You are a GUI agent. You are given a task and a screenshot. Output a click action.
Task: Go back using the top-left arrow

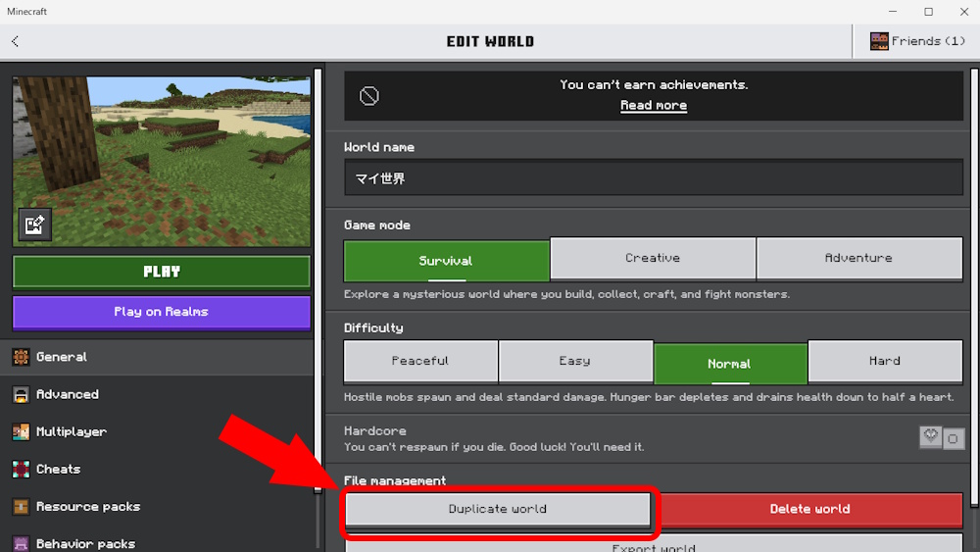coord(15,41)
